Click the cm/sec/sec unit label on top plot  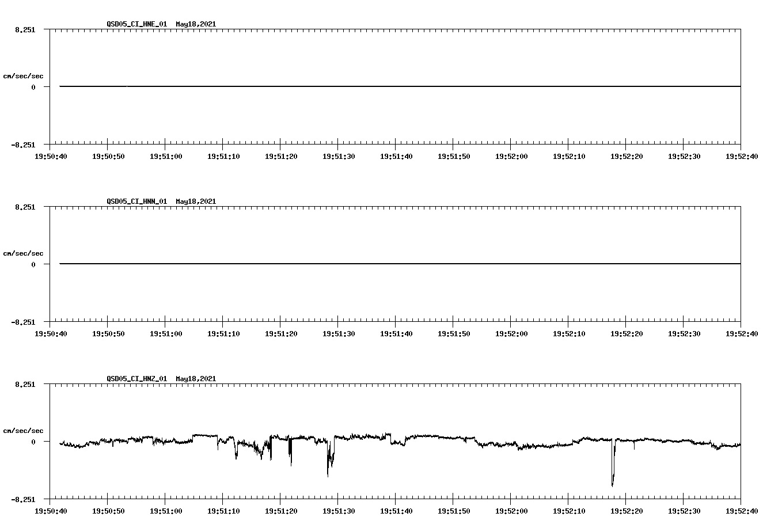[24, 75]
